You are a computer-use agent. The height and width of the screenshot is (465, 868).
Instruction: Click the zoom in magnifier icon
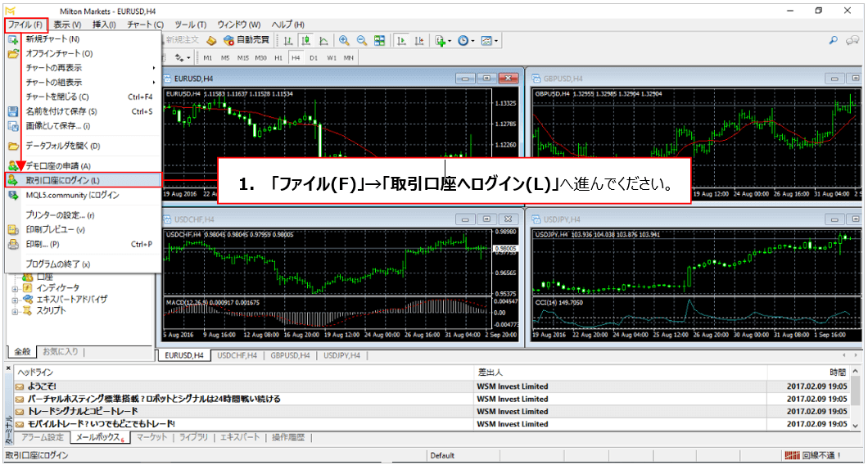click(344, 40)
